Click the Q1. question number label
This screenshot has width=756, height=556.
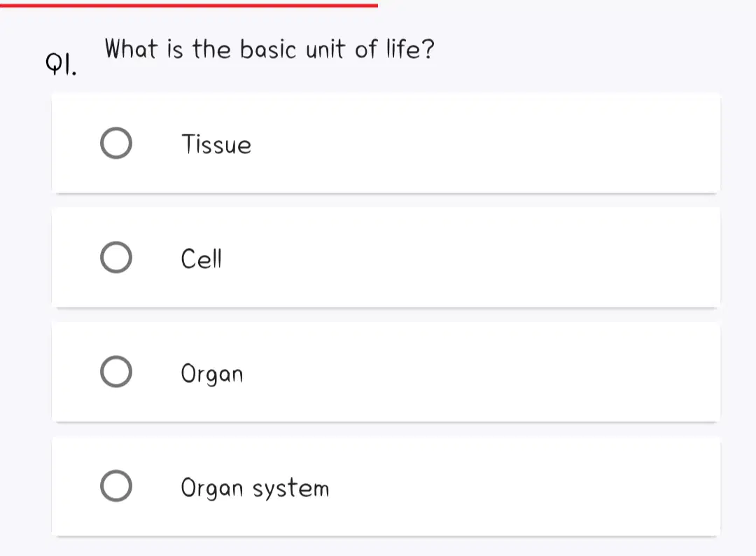coord(61,64)
